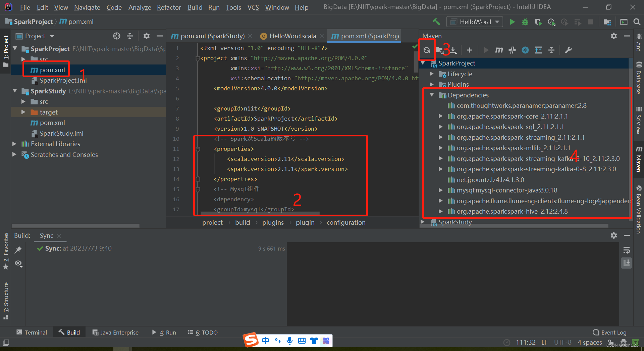Execute Maven Goal via m icon
The height and width of the screenshot is (351, 644).
coord(499,50)
